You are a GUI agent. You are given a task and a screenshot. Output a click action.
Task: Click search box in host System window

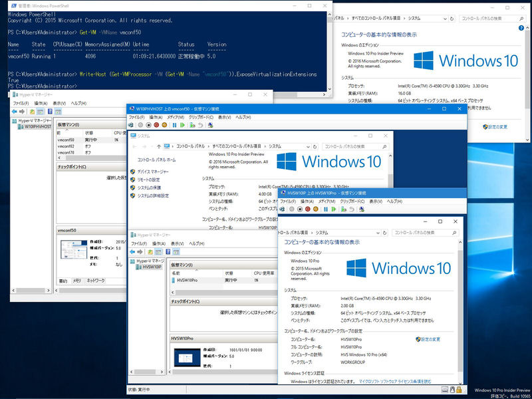point(492,19)
